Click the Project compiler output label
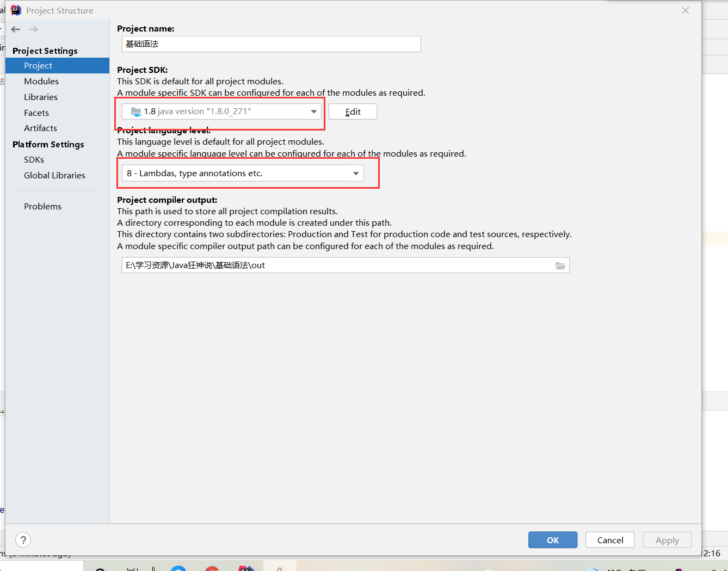The image size is (728, 571). [167, 200]
